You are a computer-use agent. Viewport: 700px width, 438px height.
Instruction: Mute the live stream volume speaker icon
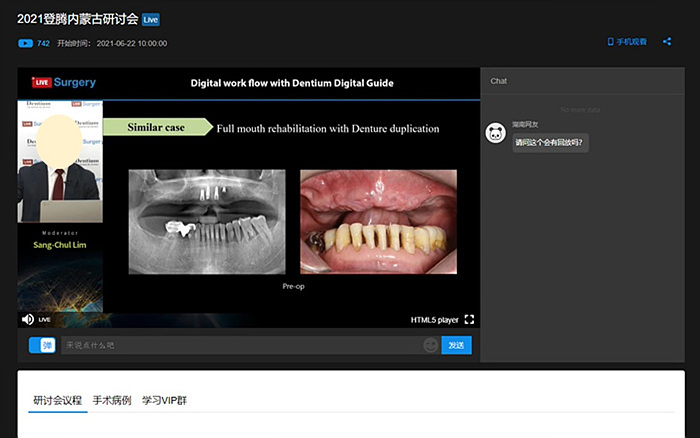[28, 319]
